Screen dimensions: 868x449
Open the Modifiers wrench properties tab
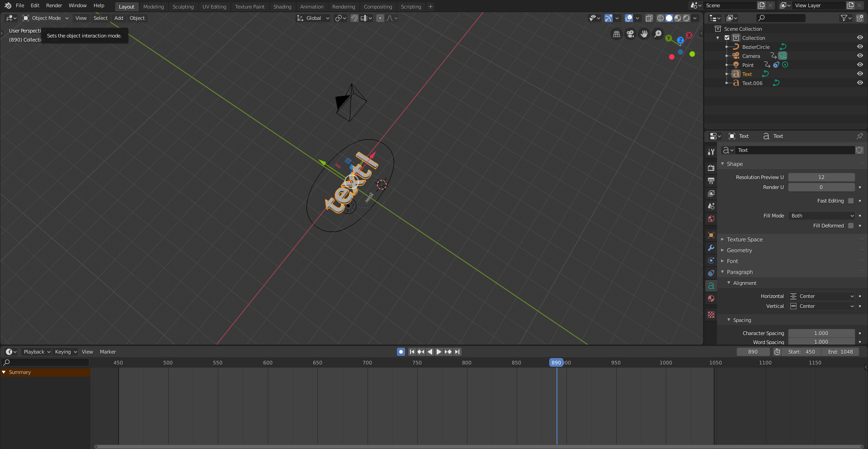click(x=711, y=248)
